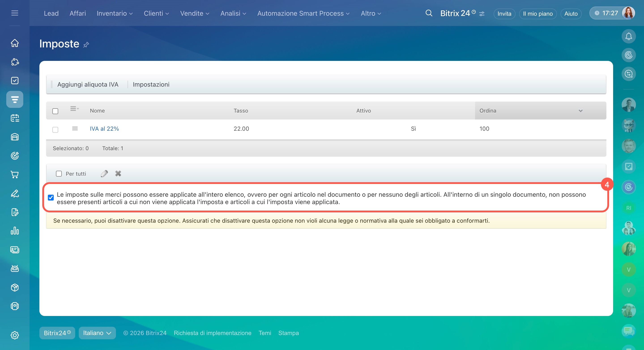Open the settings gear in sidebar

(x=15, y=335)
